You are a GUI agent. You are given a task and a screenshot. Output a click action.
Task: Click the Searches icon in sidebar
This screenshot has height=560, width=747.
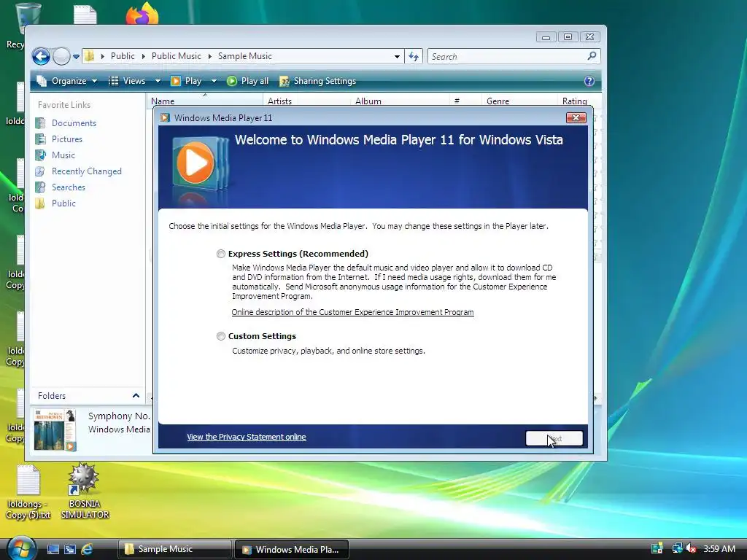(41, 187)
